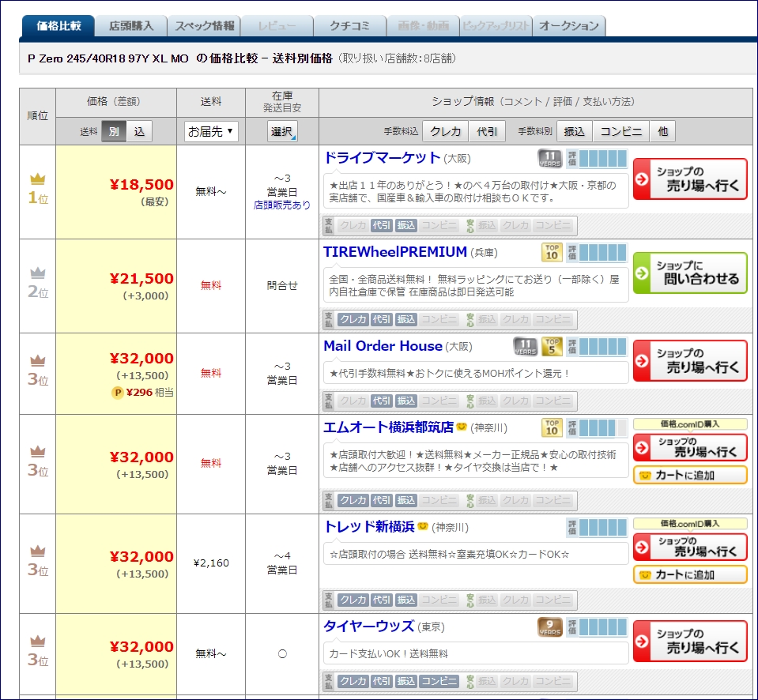Viewport: 758px width, 700px height.
Task: Click the 代引 payment badge in TIREWheelPREMIUM row
Action: [382, 319]
